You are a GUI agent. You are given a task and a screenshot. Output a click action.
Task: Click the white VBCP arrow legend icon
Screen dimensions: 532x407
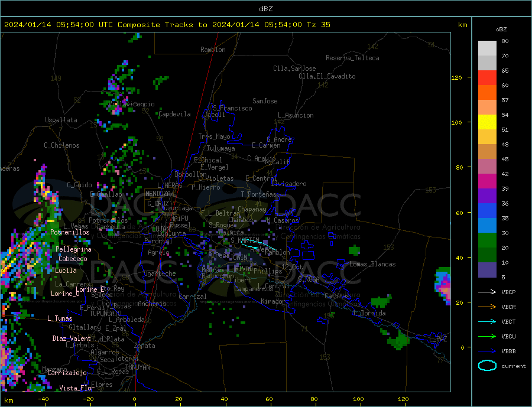tap(487, 292)
